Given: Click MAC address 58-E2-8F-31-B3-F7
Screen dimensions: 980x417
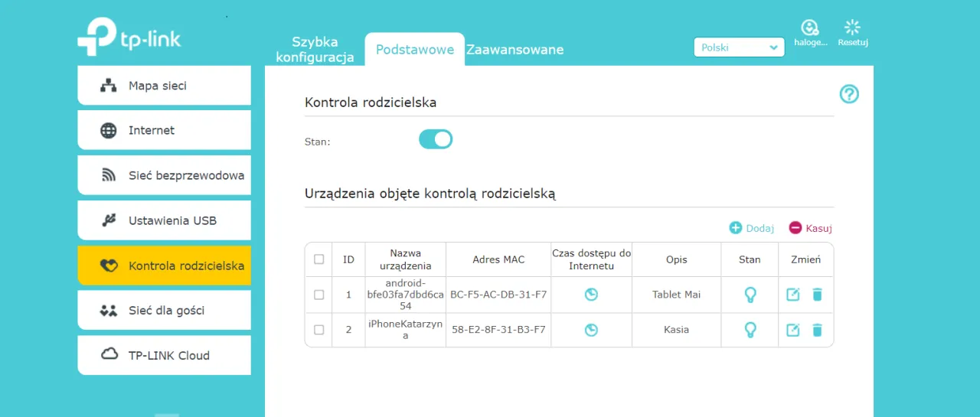Looking at the screenshot, I should coord(498,330).
